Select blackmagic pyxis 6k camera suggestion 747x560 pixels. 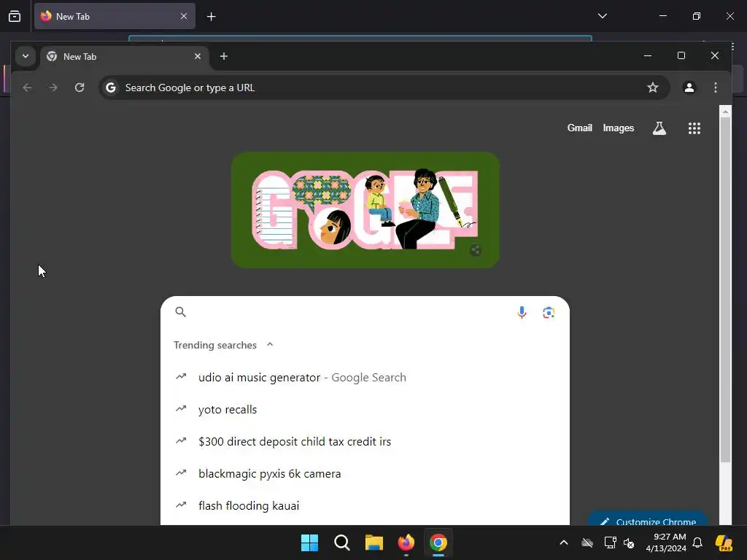[x=365, y=474]
